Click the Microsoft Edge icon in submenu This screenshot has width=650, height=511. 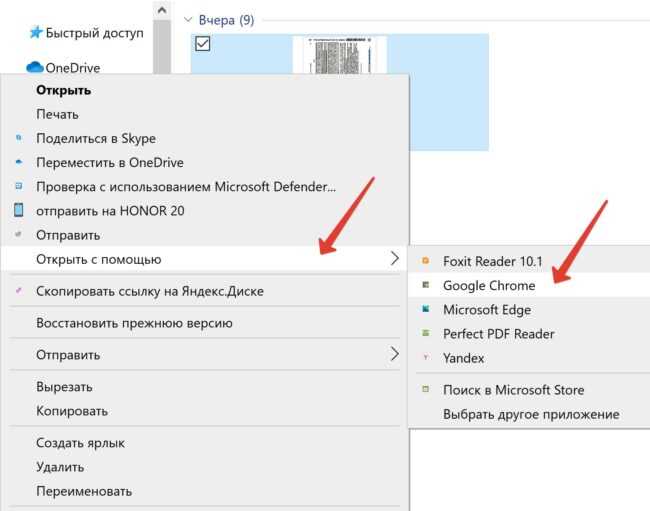pyautogui.click(x=425, y=310)
